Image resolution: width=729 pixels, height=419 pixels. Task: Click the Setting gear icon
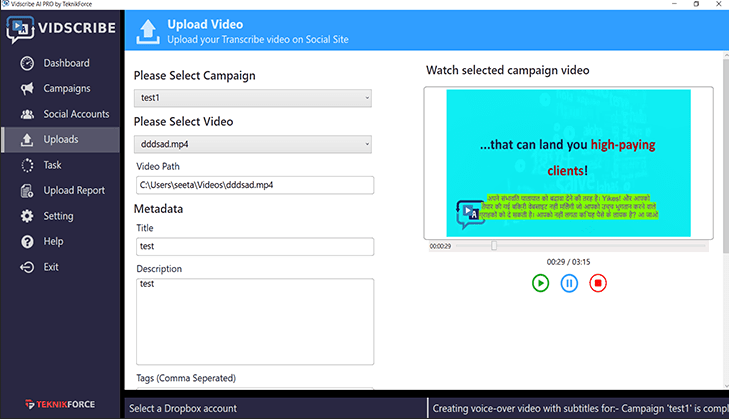(x=27, y=216)
